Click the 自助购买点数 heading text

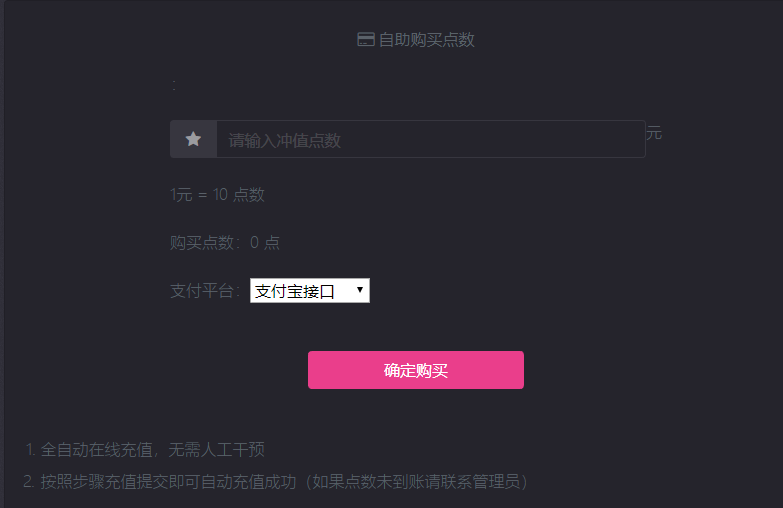click(x=426, y=40)
